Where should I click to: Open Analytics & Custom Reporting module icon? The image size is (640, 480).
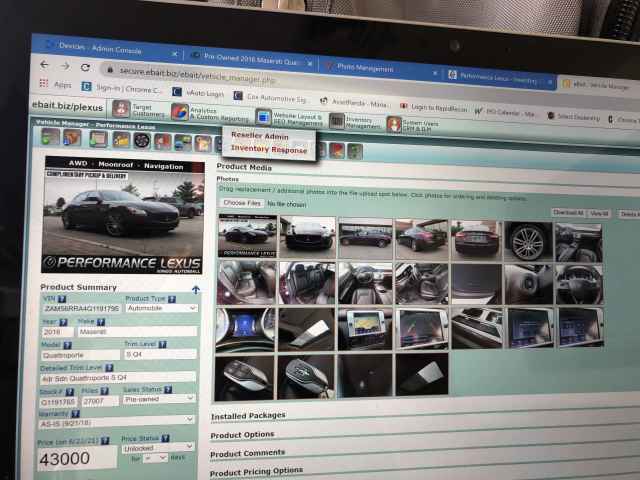pos(180,112)
